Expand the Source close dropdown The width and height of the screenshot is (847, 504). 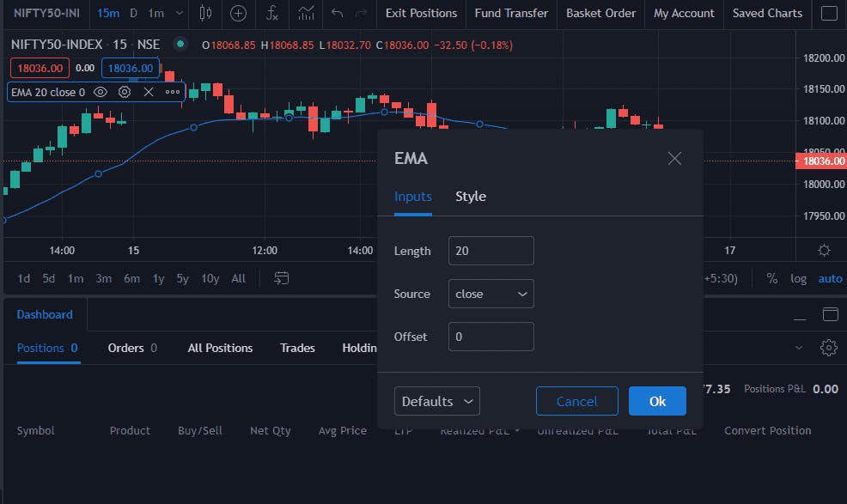491,294
